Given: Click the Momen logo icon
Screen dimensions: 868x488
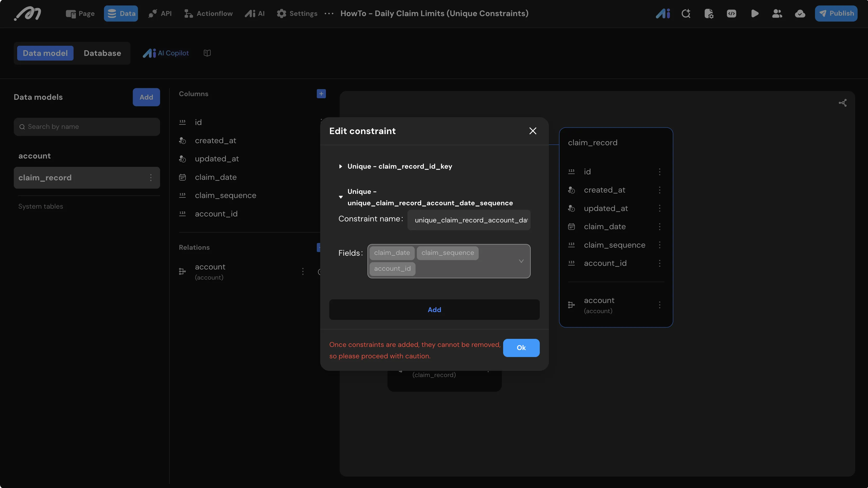Looking at the screenshot, I should (28, 14).
